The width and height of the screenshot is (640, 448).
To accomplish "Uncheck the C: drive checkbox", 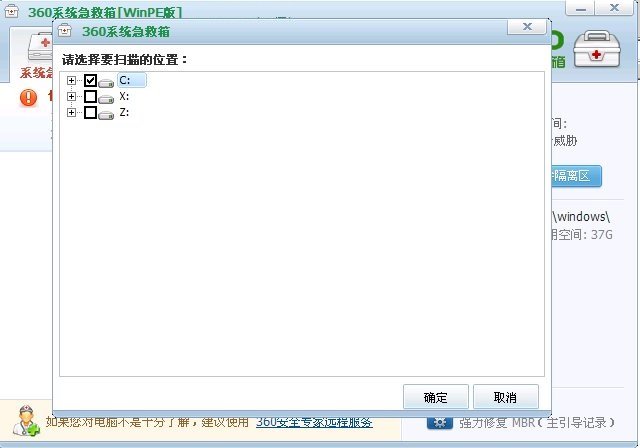I will pyautogui.click(x=90, y=81).
